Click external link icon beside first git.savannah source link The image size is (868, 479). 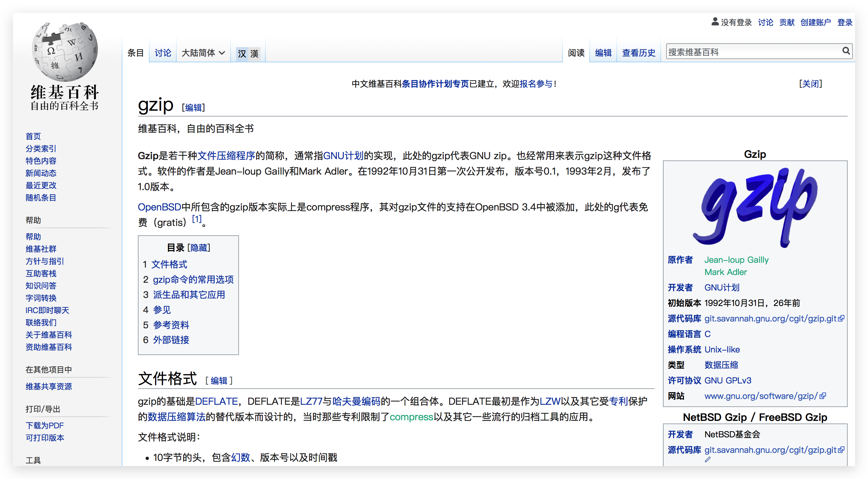click(842, 318)
